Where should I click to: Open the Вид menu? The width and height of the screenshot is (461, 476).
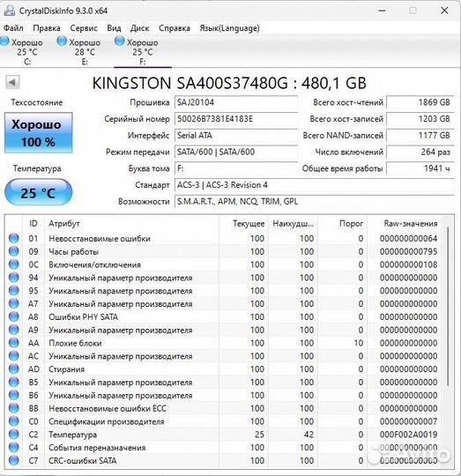pos(114,28)
